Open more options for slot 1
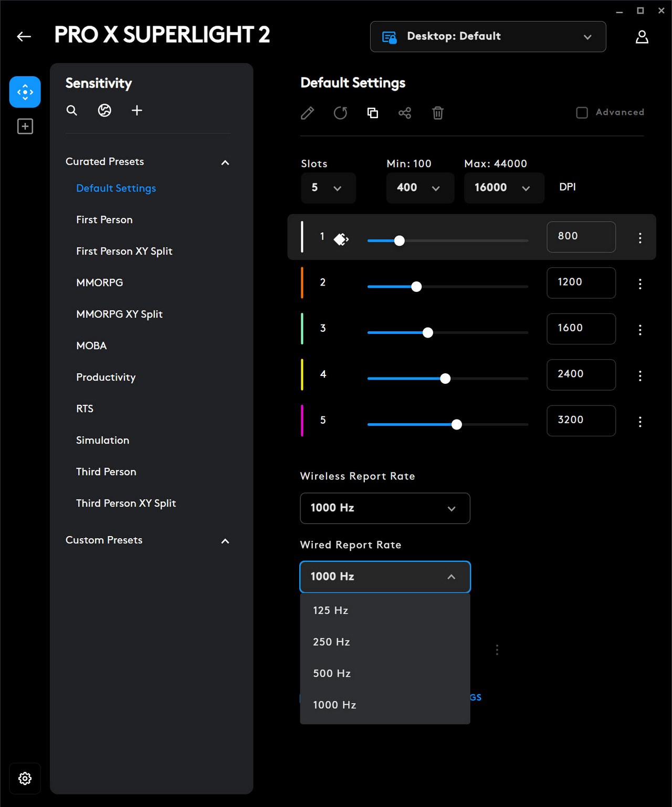 click(x=640, y=238)
